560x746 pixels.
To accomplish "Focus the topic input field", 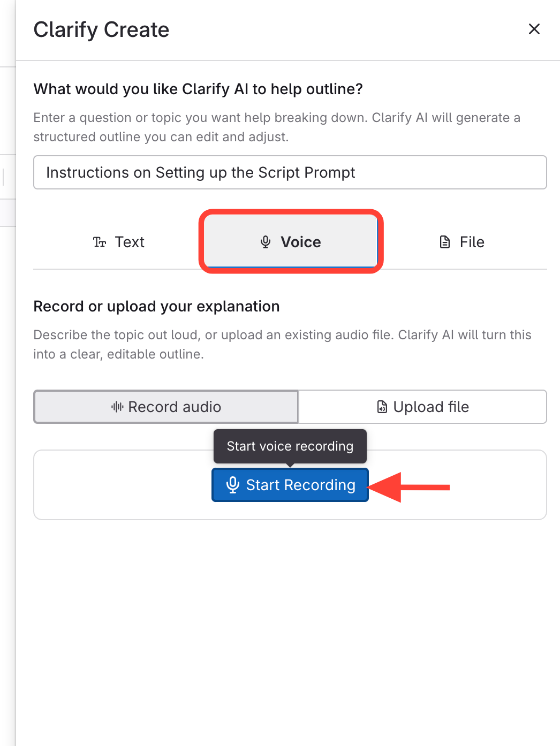I will pos(290,172).
